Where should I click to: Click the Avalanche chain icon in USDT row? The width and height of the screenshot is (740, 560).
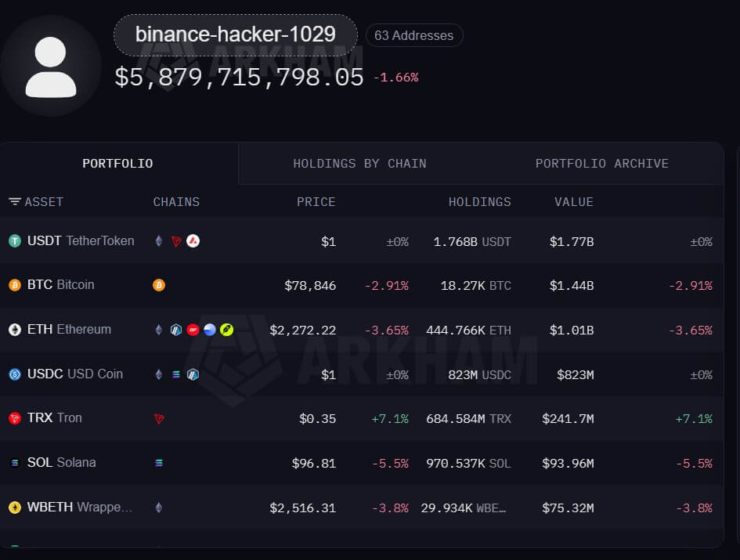click(x=193, y=241)
